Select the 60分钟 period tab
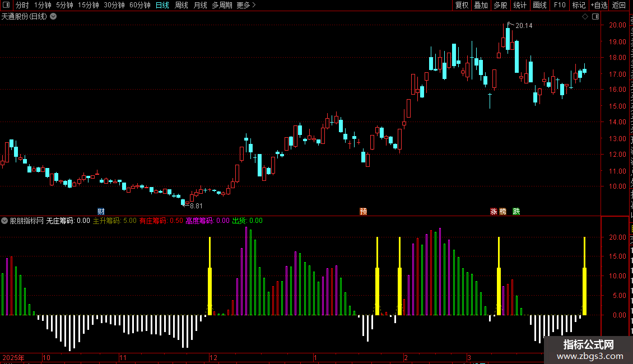The width and height of the screenshot is (633, 364). 139,5
